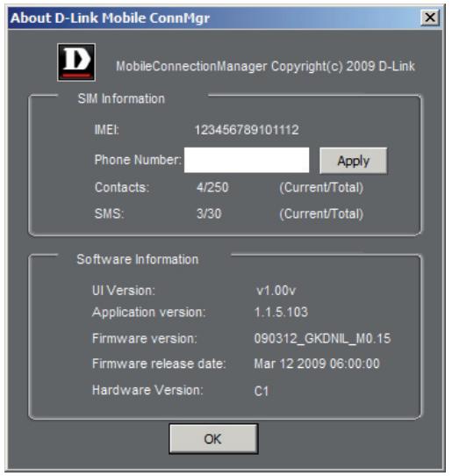Click the Phone Number: label
This screenshot has width=452, height=476.
[138, 160]
